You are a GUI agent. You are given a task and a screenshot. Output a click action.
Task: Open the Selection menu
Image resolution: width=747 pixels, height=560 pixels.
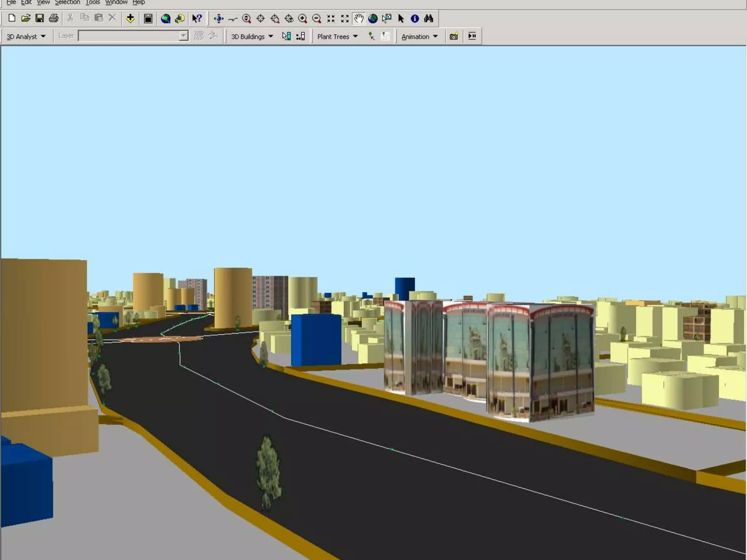click(x=67, y=3)
